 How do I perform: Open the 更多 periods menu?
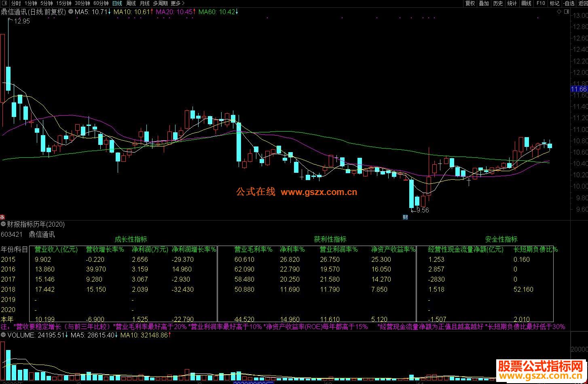coord(178,3)
